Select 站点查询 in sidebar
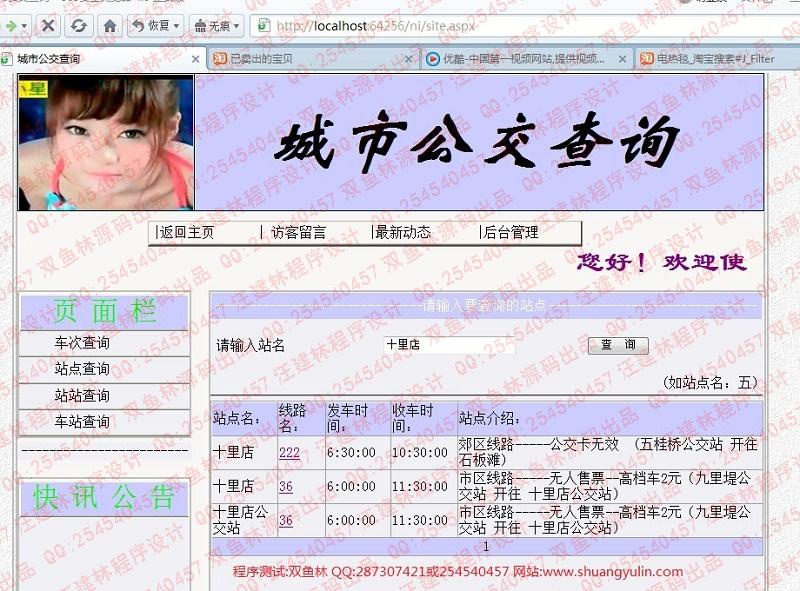This screenshot has width=800, height=591. [x=82, y=369]
